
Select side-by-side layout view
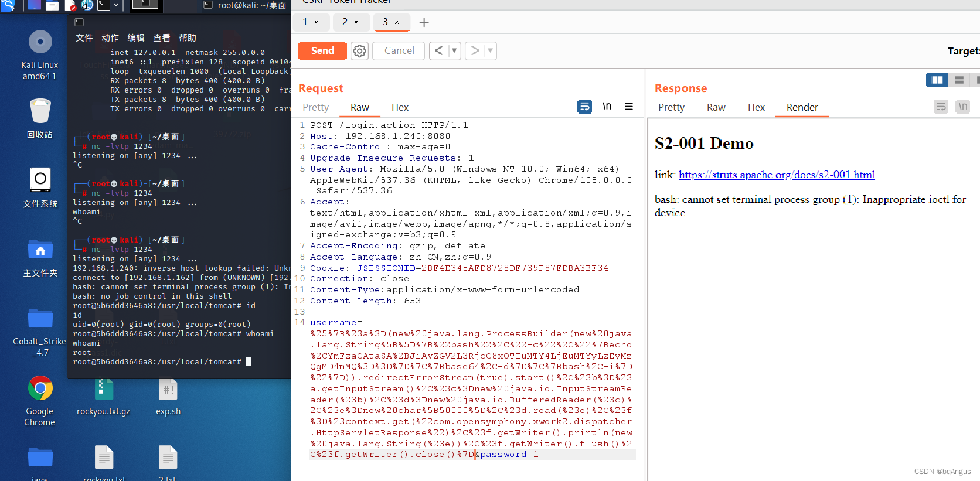click(x=937, y=80)
